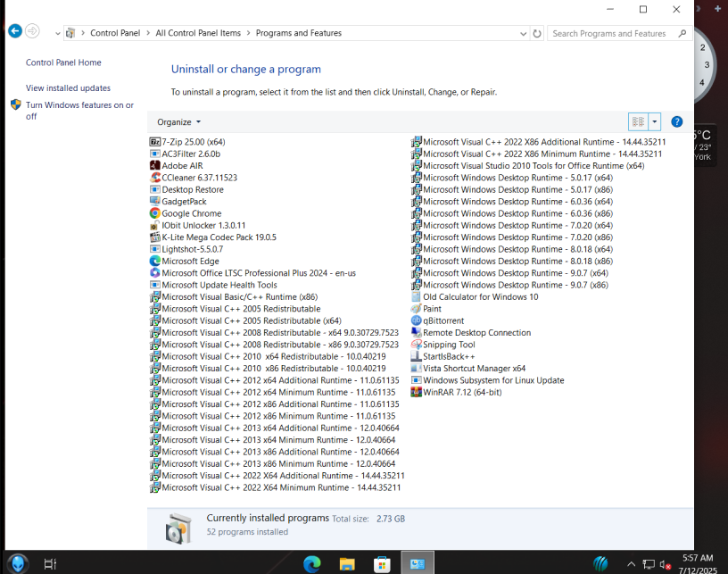Image resolution: width=728 pixels, height=574 pixels.
Task: Open Control Panel Home link
Action: [63, 62]
